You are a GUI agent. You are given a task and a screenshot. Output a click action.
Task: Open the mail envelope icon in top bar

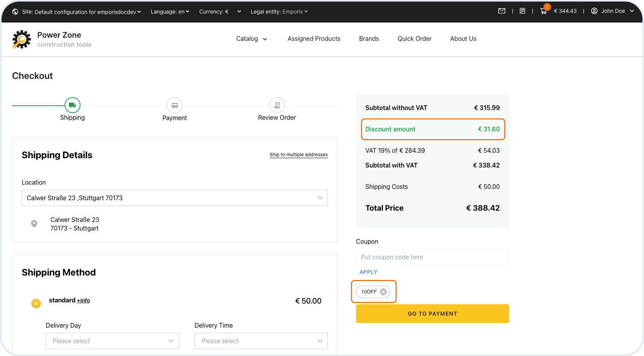(x=502, y=11)
